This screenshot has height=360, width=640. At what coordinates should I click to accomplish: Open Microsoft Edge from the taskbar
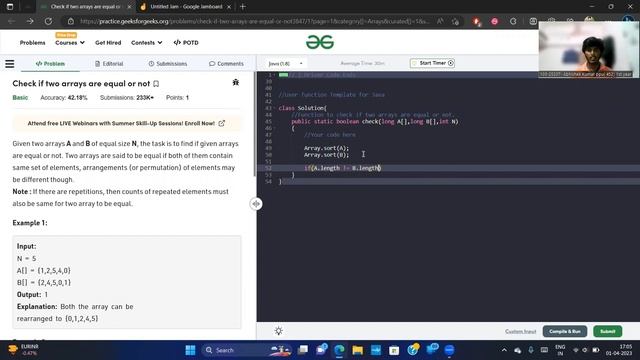coord(339,350)
